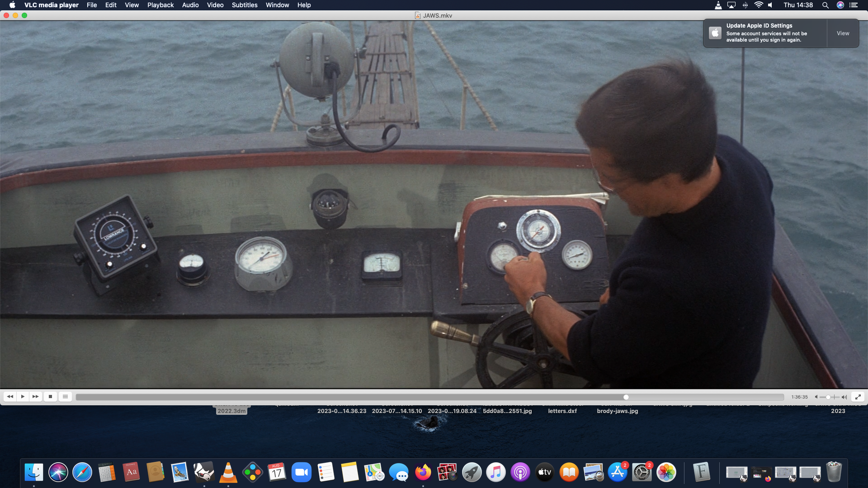The height and width of the screenshot is (488, 868).
Task: Click View in the Apple ID notification
Action: click(x=843, y=33)
